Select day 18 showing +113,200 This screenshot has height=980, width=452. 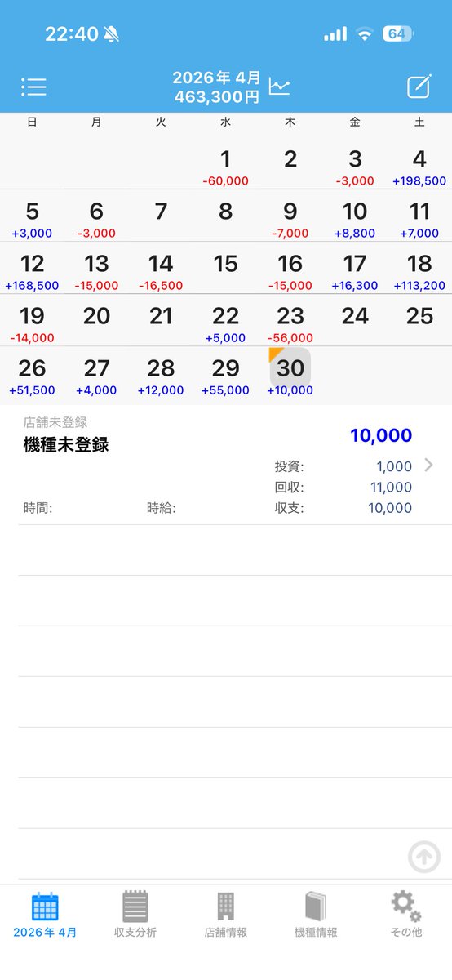point(419,271)
